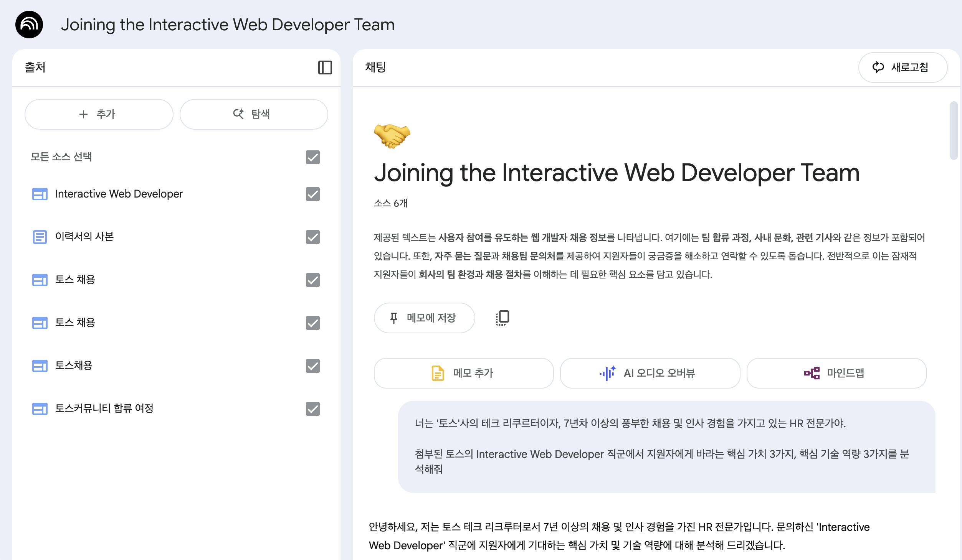The image size is (962, 560).
Task: Click the Interactive Web Developer source icon
Action: pyautogui.click(x=40, y=194)
